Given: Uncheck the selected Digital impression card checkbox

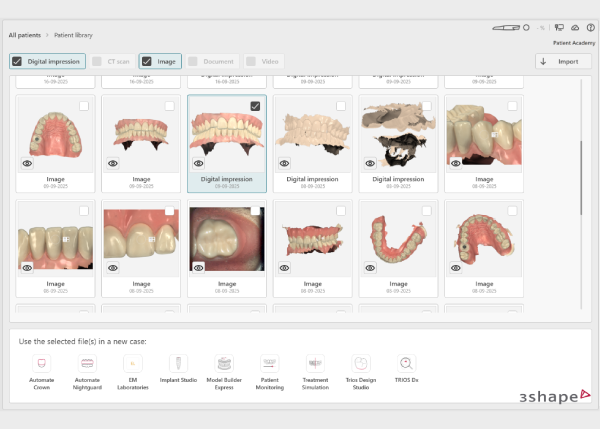Looking at the screenshot, I should (255, 106).
